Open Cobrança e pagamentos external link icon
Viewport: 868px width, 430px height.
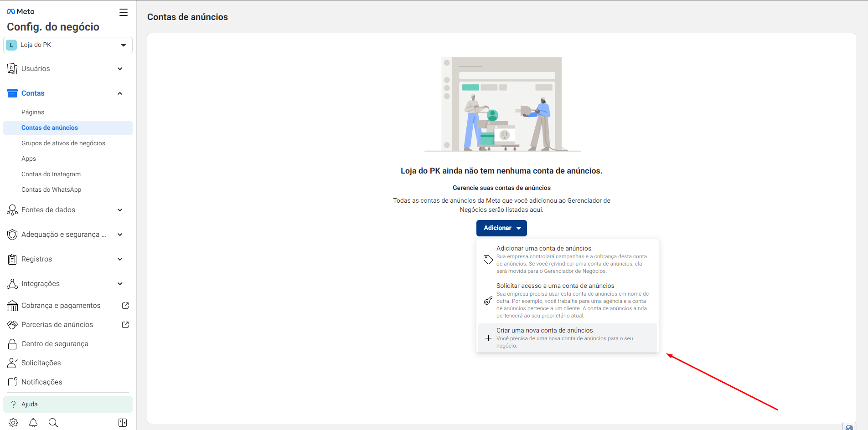click(125, 306)
